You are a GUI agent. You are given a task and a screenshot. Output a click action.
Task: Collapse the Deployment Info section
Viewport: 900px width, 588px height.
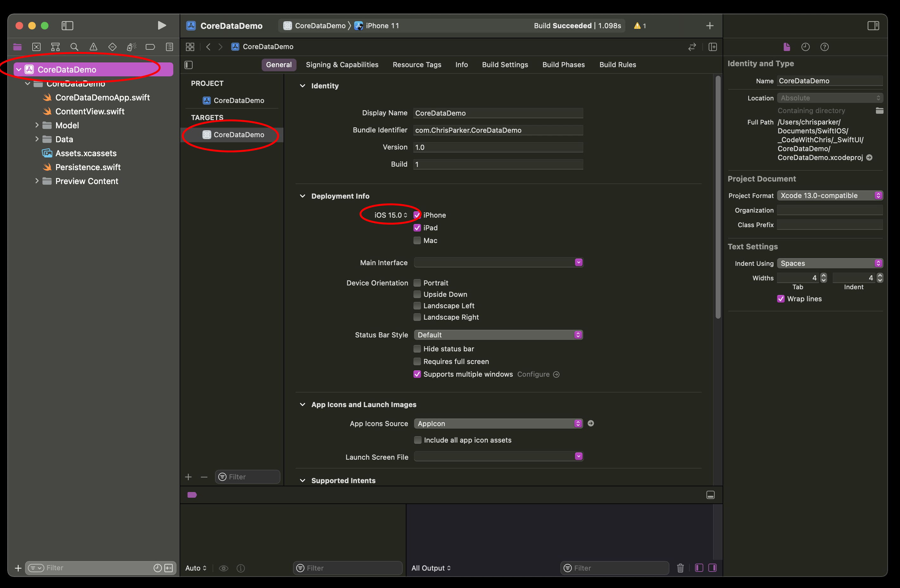point(303,196)
